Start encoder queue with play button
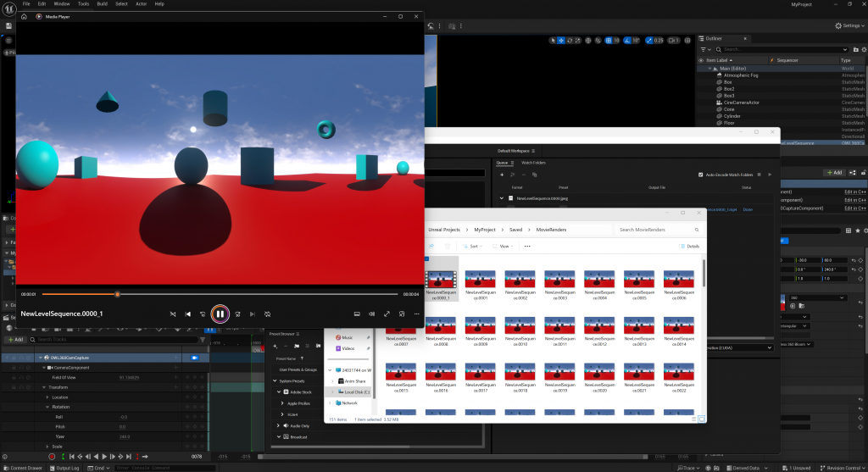 click(x=770, y=175)
